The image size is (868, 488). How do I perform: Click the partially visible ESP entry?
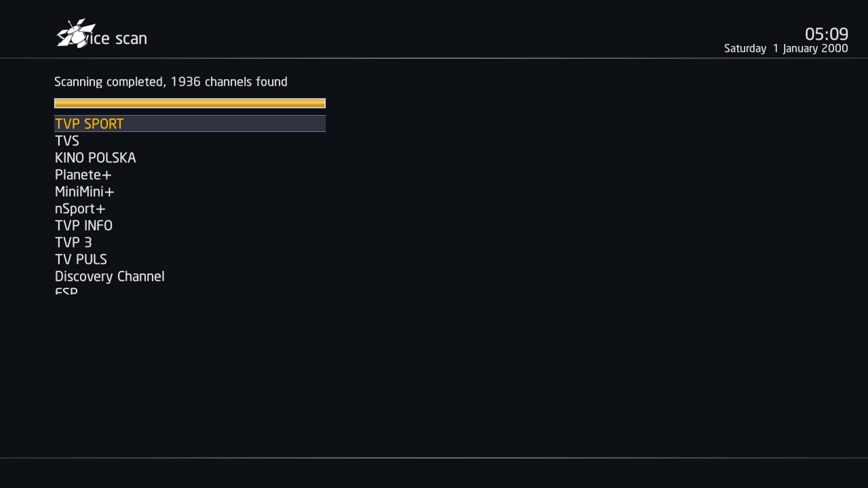tap(66, 291)
